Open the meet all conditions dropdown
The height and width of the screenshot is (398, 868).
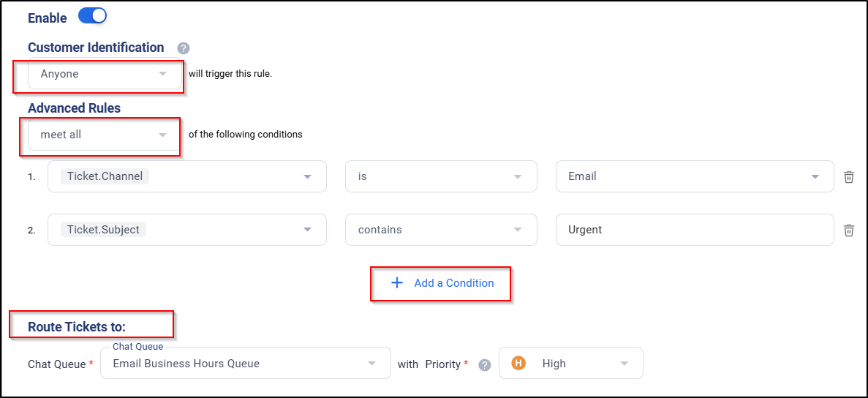(105, 134)
